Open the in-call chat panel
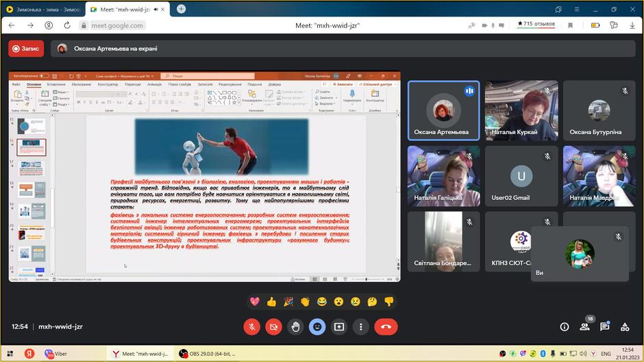 click(x=604, y=326)
